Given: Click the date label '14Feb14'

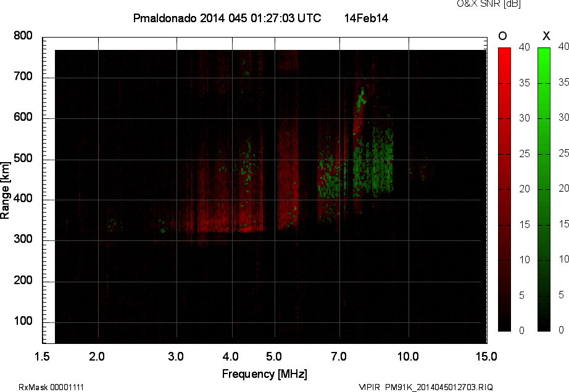Looking at the screenshot, I should (x=366, y=18).
